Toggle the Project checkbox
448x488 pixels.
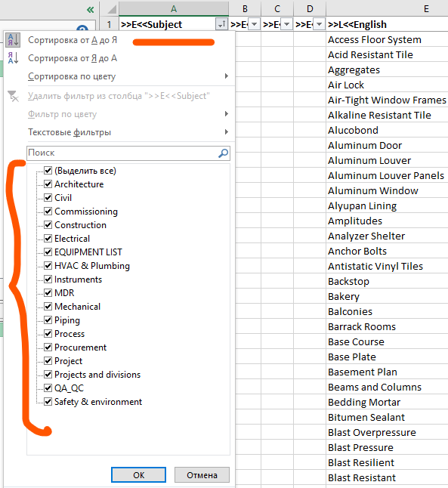pos(48,360)
